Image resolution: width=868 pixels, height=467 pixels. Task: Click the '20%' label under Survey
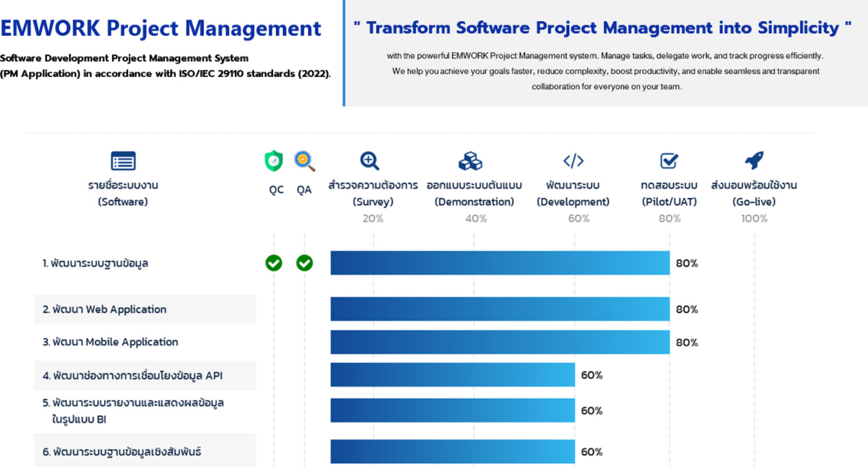(373, 218)
